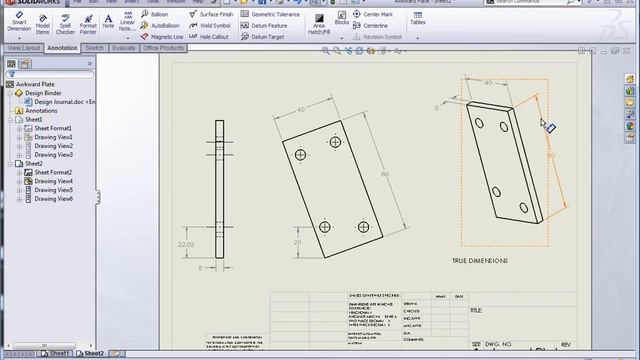The image size is (640, 360).
Task: Open the Smart Dimension dropdown arrow
Action: pos(19,38)
